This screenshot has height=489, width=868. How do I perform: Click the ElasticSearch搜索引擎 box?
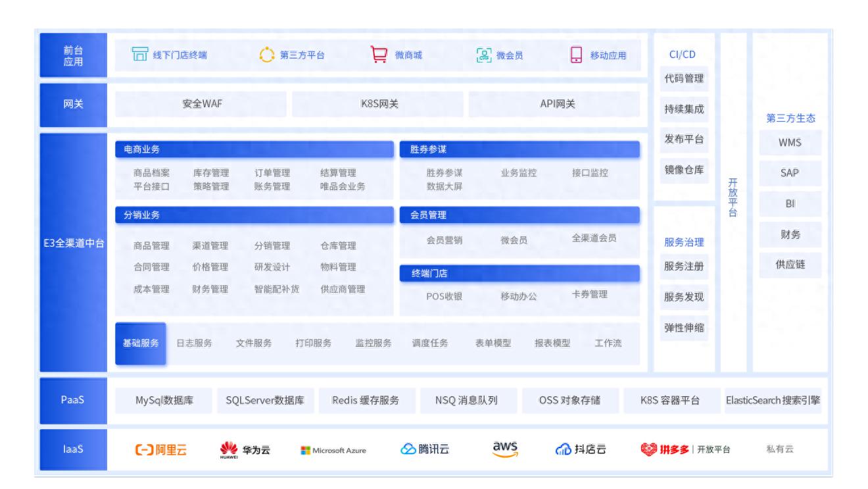773,400
